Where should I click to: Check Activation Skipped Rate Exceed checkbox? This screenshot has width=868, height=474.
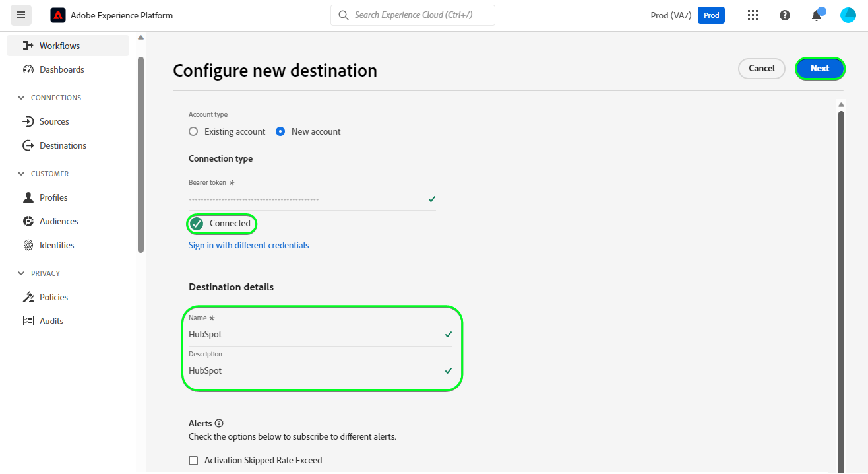tap(193, 461)
